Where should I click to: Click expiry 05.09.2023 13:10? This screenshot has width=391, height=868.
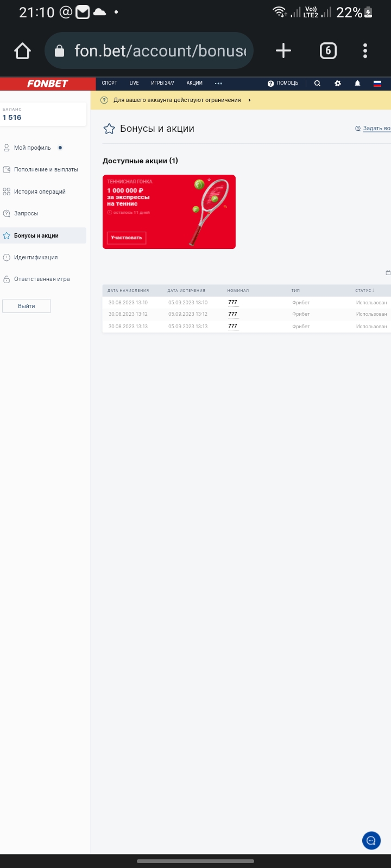(x=188, y=303)
